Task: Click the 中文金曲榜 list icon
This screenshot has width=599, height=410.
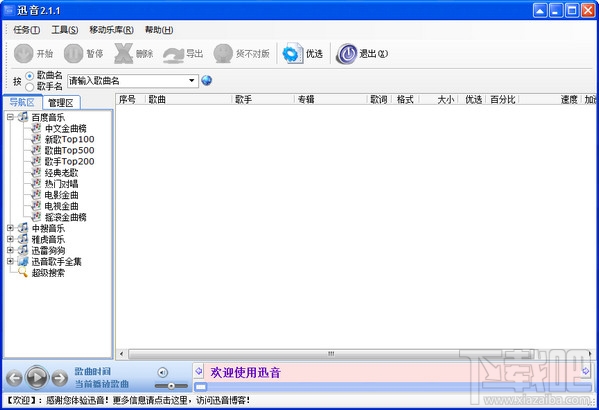Action: [x=36, y=128]
